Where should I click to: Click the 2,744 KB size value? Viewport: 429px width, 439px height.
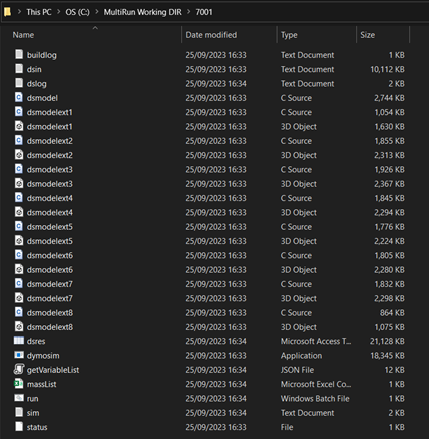tap(389, 98)
